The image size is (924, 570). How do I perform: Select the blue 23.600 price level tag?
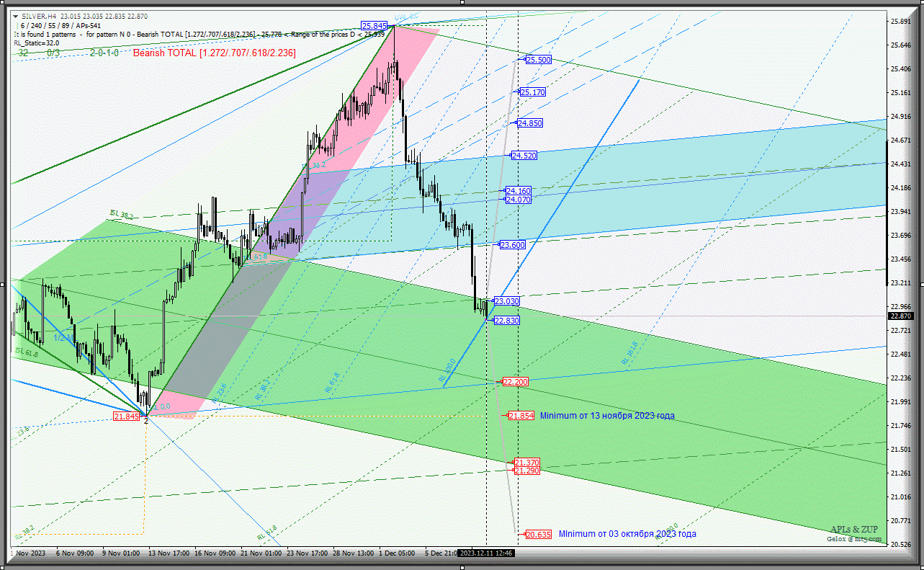[513, 245]
